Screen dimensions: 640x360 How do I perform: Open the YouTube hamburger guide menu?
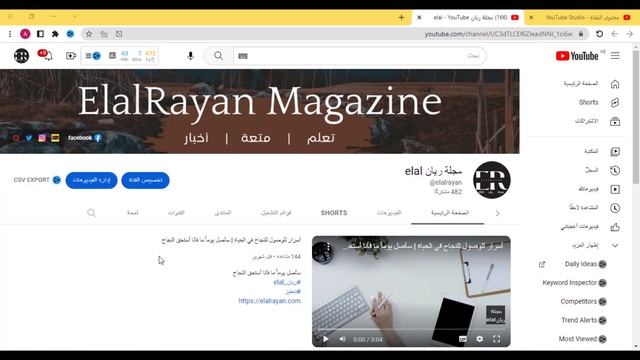point(615,56)
